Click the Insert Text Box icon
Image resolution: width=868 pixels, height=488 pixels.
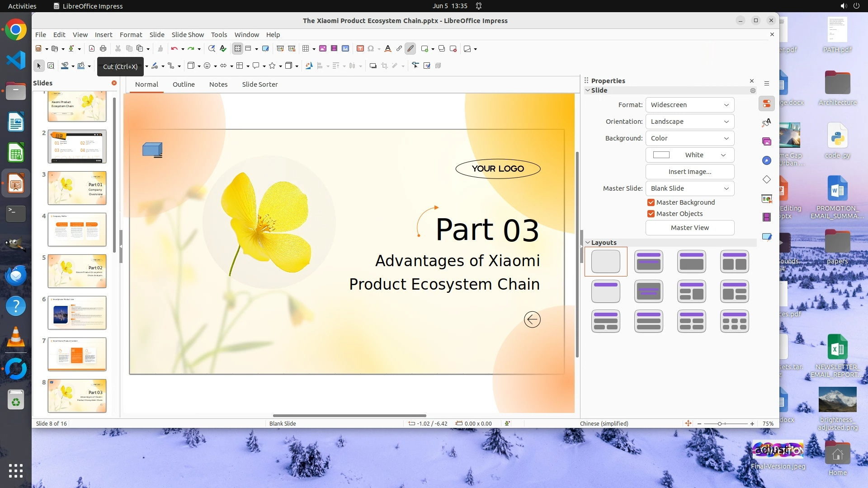pyautogui.click(x=360, y=49)
